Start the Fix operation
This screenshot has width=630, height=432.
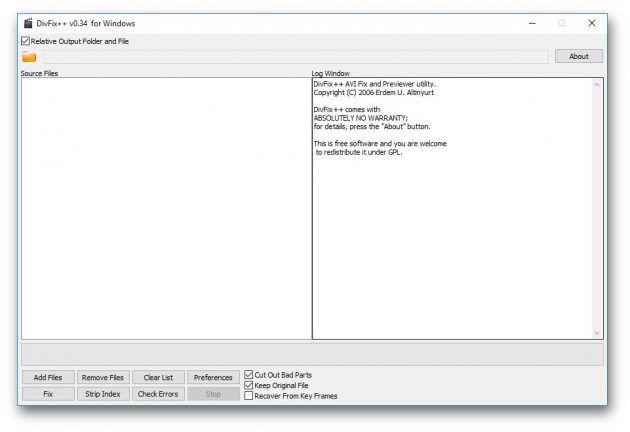coord(48,394)
